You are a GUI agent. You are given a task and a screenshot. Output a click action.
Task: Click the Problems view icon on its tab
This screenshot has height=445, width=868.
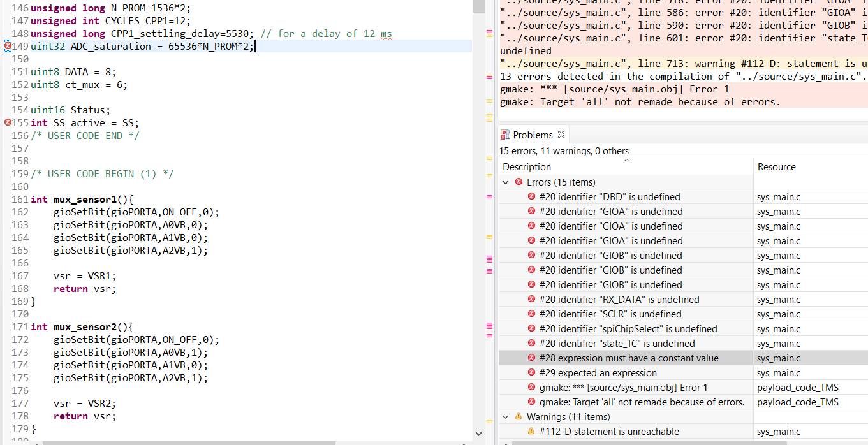(x=506, y=135)
